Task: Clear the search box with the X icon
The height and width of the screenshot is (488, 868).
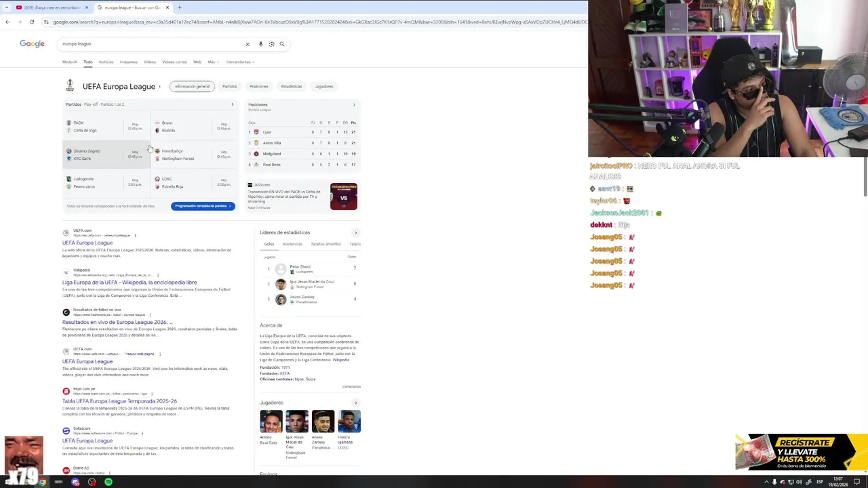Action: pyautogui.click(x=248, y=44)
